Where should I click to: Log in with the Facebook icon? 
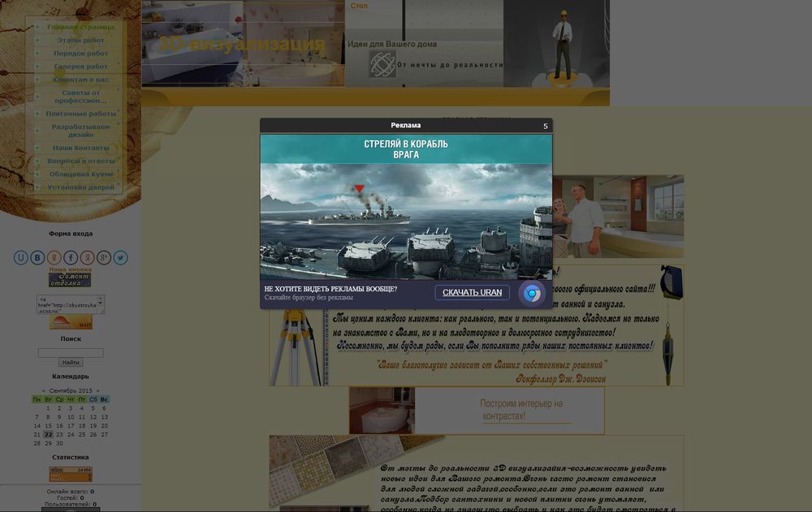pyautogui.click(x=71, y=257)
